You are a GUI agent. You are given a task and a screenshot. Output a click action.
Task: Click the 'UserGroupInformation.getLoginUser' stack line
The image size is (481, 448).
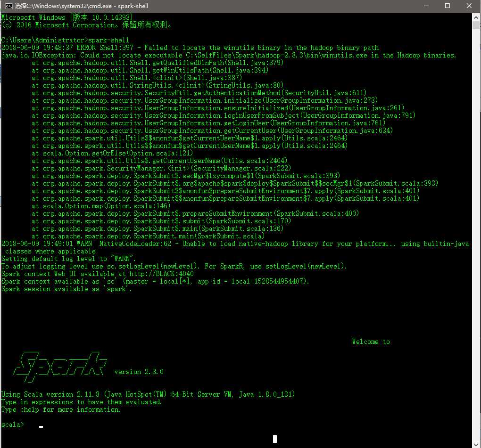click(x=208, y=123)
